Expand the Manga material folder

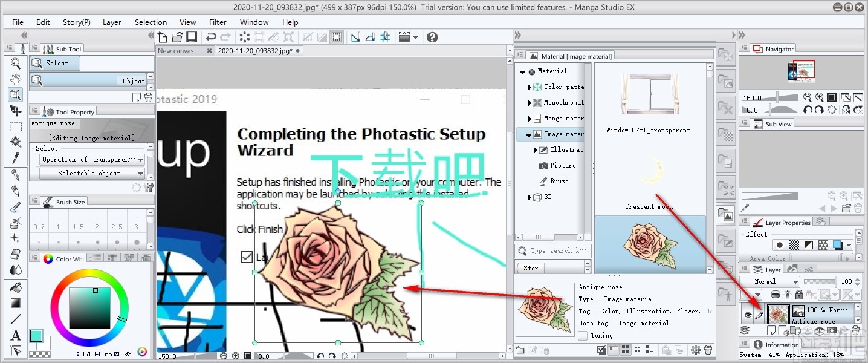tap(530, 119)
